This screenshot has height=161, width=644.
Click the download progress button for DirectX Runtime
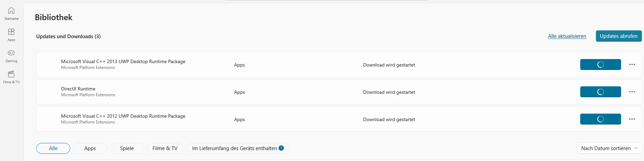[601, 92]
